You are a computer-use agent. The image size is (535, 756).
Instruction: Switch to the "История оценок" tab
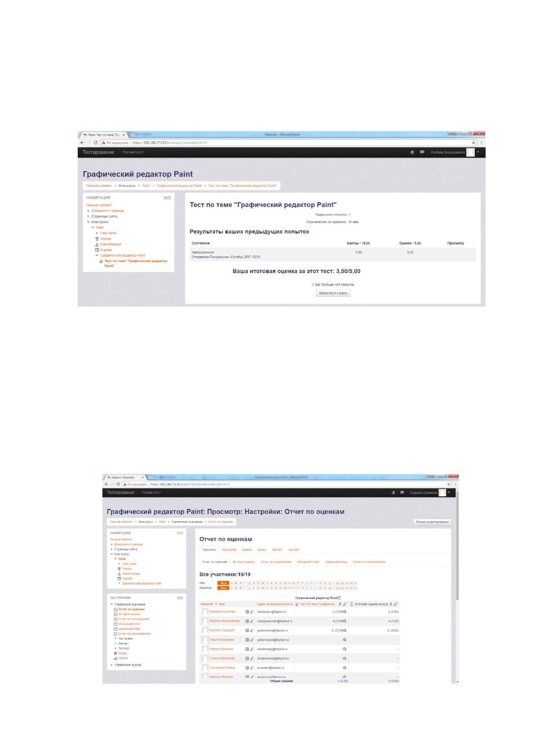(x=243, y=562)
